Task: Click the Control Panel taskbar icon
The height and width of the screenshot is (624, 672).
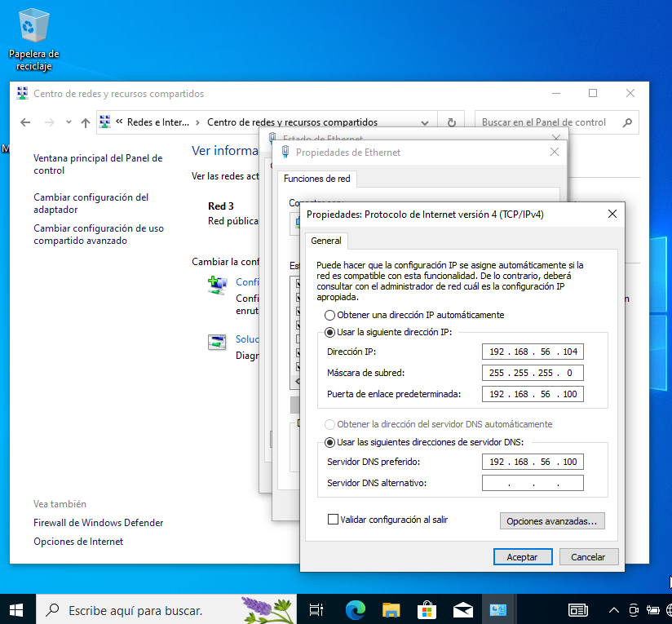Action: click(498, 610)
